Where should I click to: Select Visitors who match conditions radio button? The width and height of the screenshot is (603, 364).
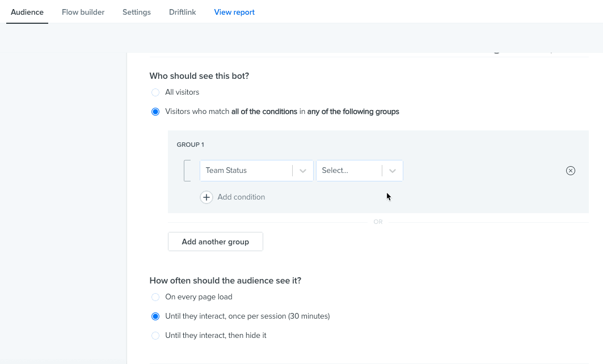tap(155, 112)
